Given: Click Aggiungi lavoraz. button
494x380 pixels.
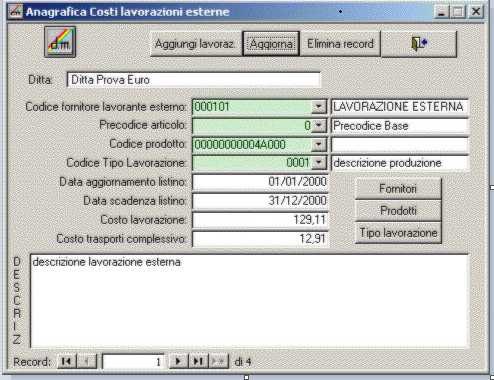Looking at the screenshot, I should pos(196,44).
